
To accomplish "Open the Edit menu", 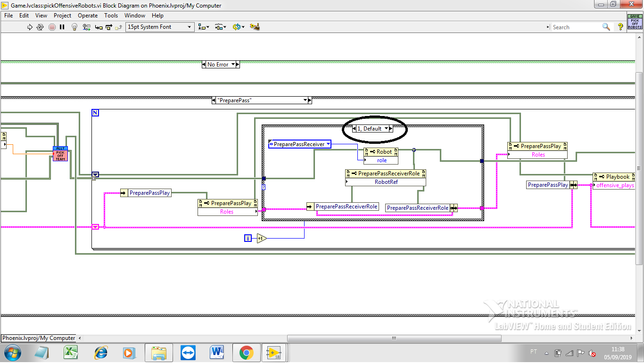I will 24,16.
